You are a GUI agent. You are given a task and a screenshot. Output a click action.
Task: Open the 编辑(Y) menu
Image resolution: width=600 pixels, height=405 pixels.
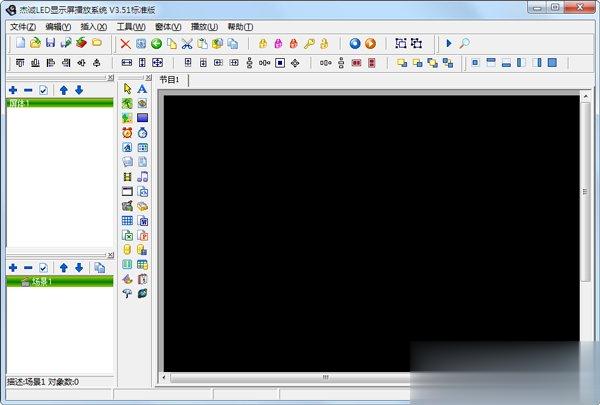tap(58, 27)
